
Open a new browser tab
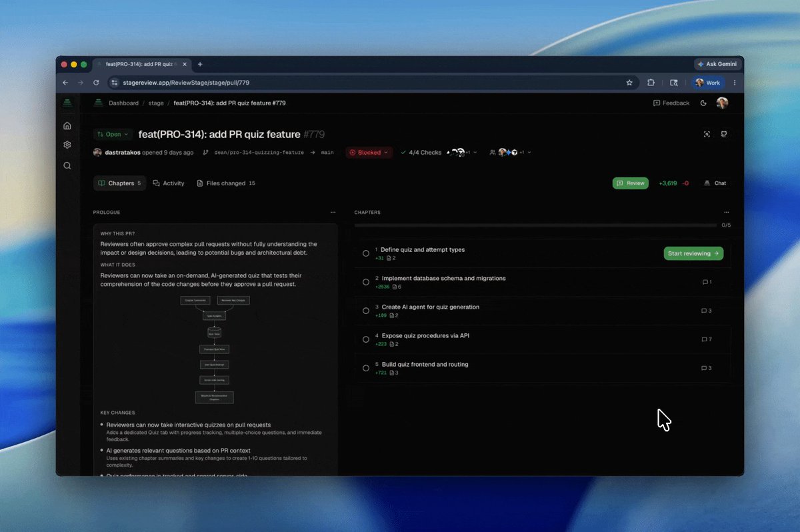click(200, 64)
